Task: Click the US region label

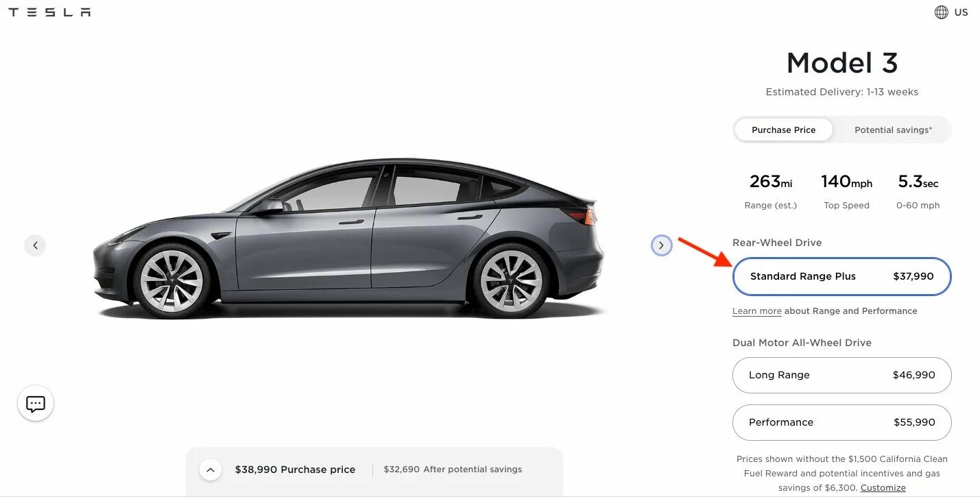Action: [x=961, y=12]
